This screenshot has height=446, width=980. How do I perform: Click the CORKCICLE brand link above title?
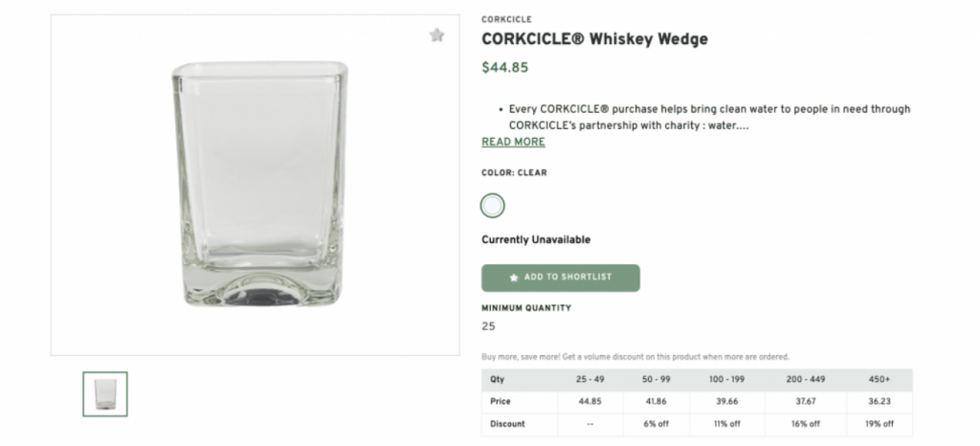pos(506,19)
